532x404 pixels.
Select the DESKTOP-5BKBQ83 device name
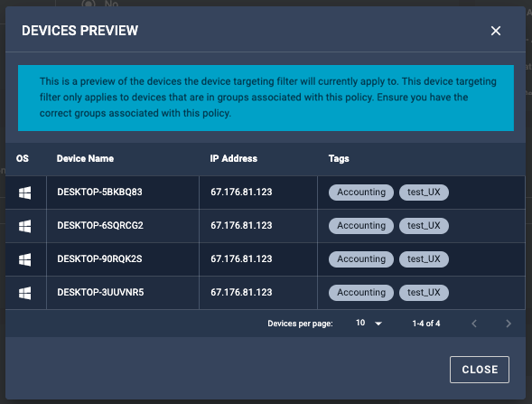tap(99, 193)
